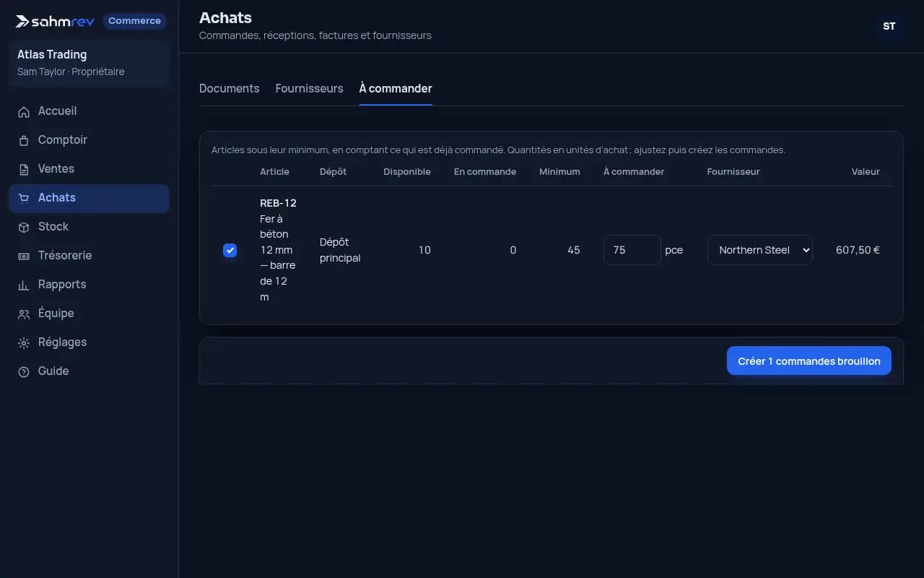This screenshot has width=924, height=578.
Task: Click the quantity field showing 75
Action: click(x=632, y=250)
